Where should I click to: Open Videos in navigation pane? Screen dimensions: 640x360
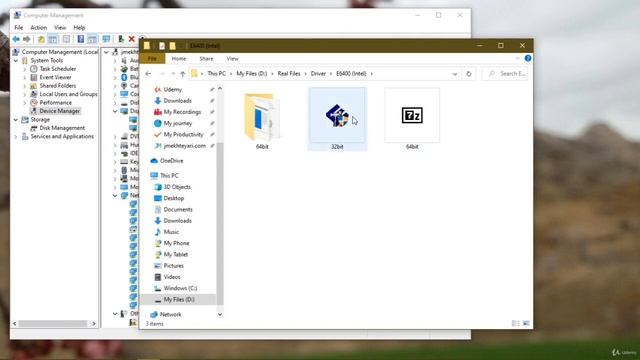point(172,277)
